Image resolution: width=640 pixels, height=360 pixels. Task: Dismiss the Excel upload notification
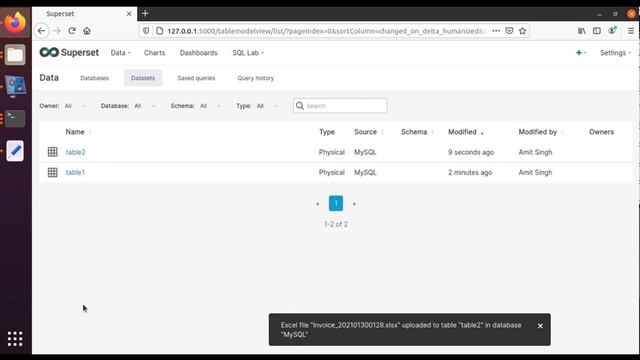(540, 326)
